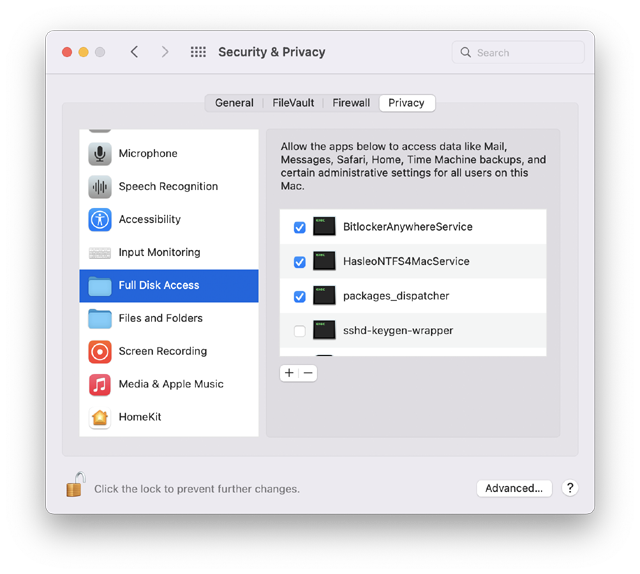Click the Accessibility icon
640x574 pixels.
click(100, 220)
